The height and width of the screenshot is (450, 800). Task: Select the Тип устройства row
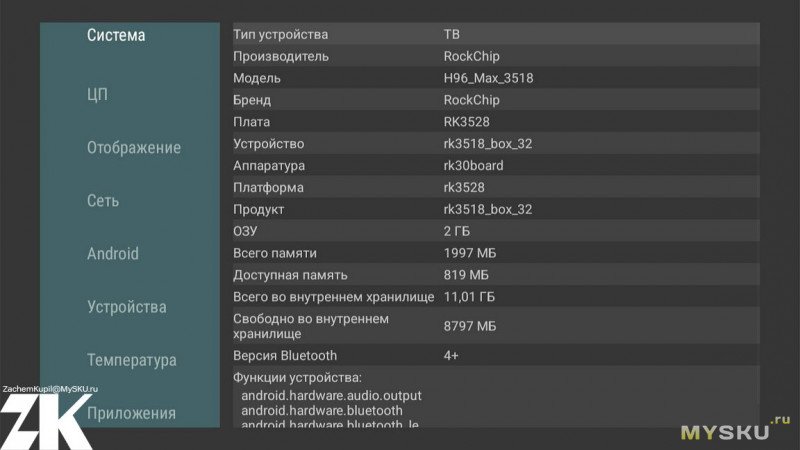point(495,34)
